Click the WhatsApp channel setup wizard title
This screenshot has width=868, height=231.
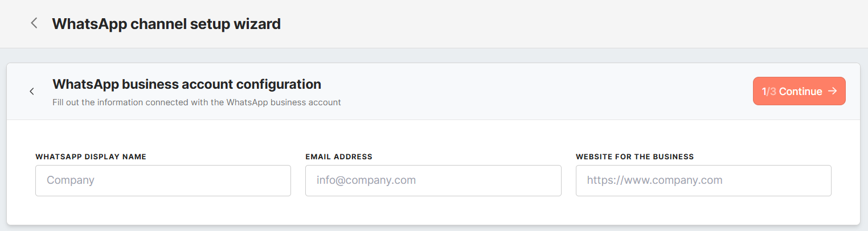click(166, 24)
